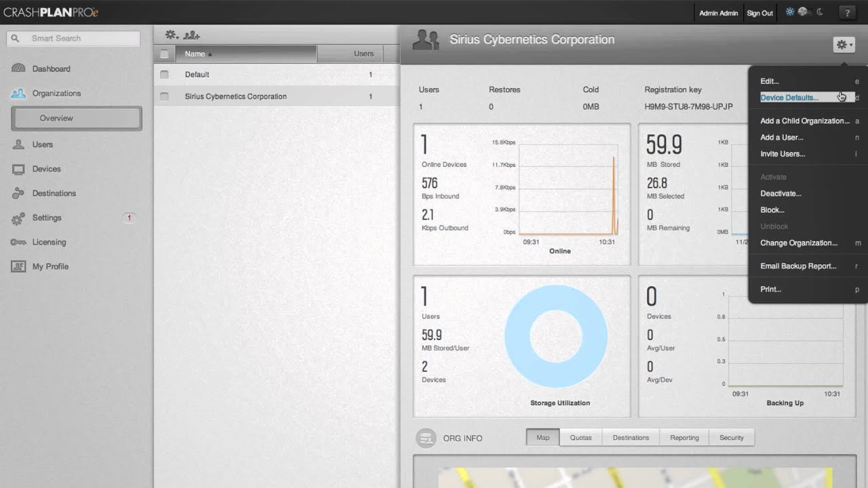Toggle the organization action gear menu
The width and height of the screenshot is (868, 488).
tap(844, 45)
